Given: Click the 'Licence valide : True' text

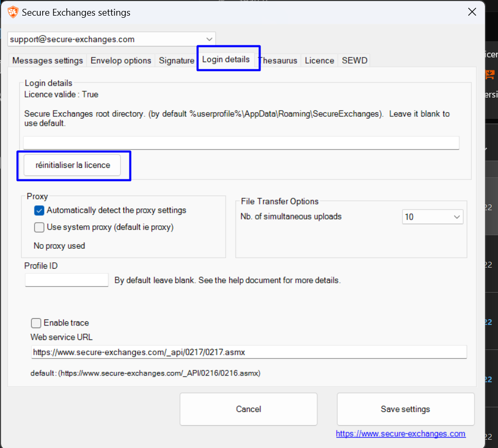Looking at the screenshot, I should coord(61,94).
